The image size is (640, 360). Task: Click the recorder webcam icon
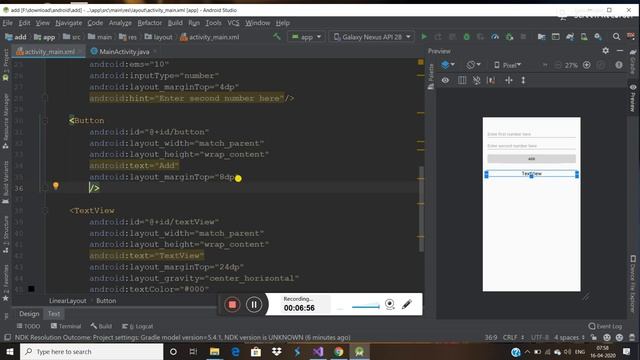(x=390, y=304)
